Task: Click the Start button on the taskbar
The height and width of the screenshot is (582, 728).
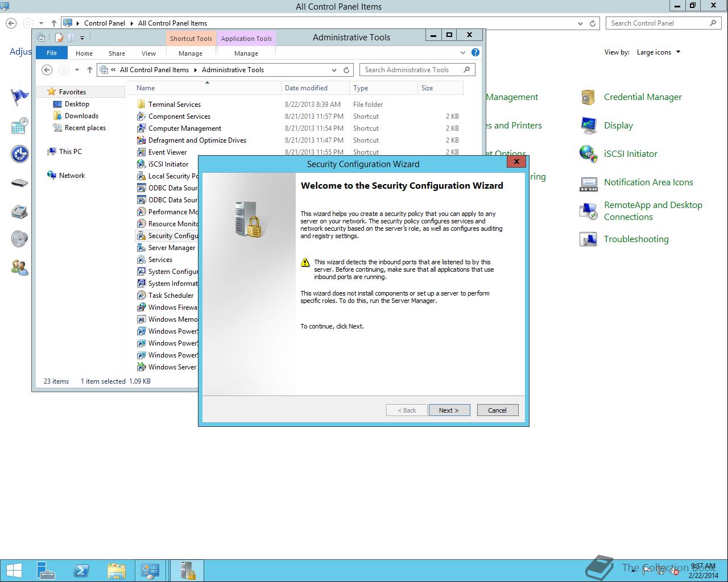Action: pyautogui.click(x=14, y=571)
